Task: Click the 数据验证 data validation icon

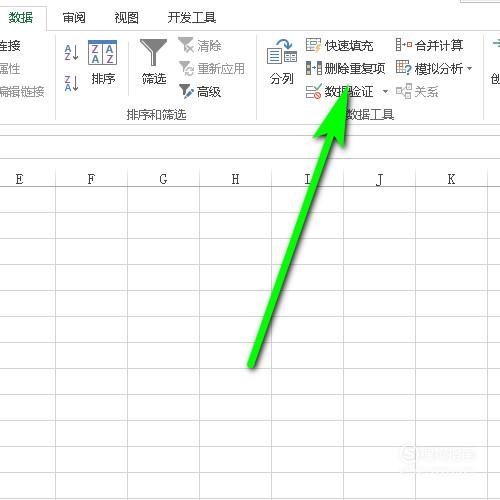Action: (x=313, y=91)
